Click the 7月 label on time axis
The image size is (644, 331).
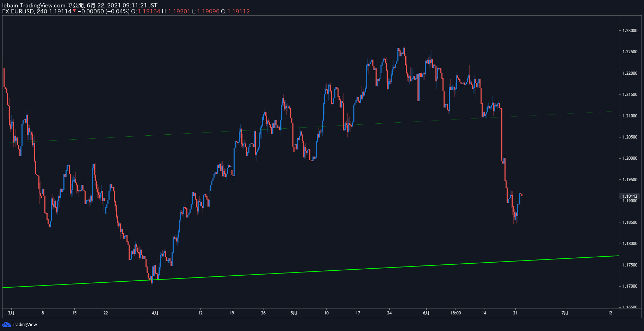(565, 313)
